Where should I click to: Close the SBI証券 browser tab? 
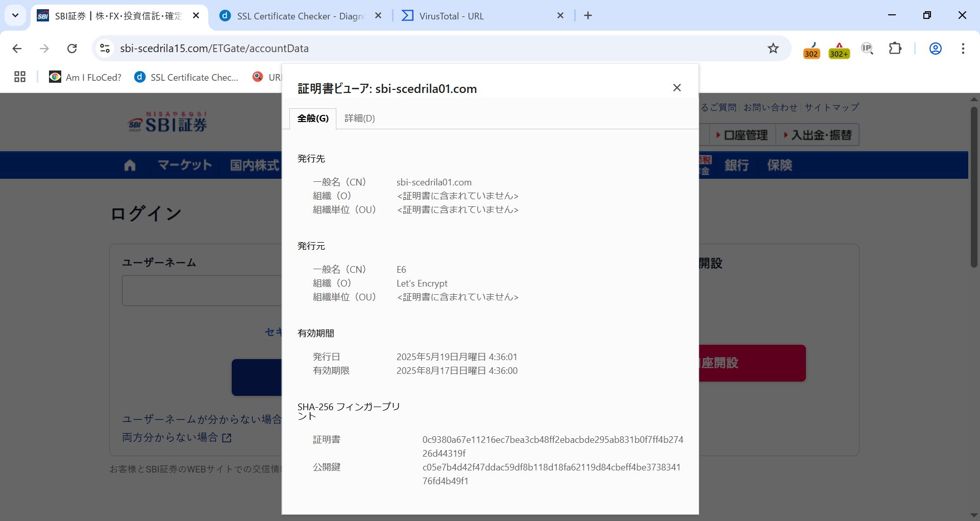click(196, 16)
